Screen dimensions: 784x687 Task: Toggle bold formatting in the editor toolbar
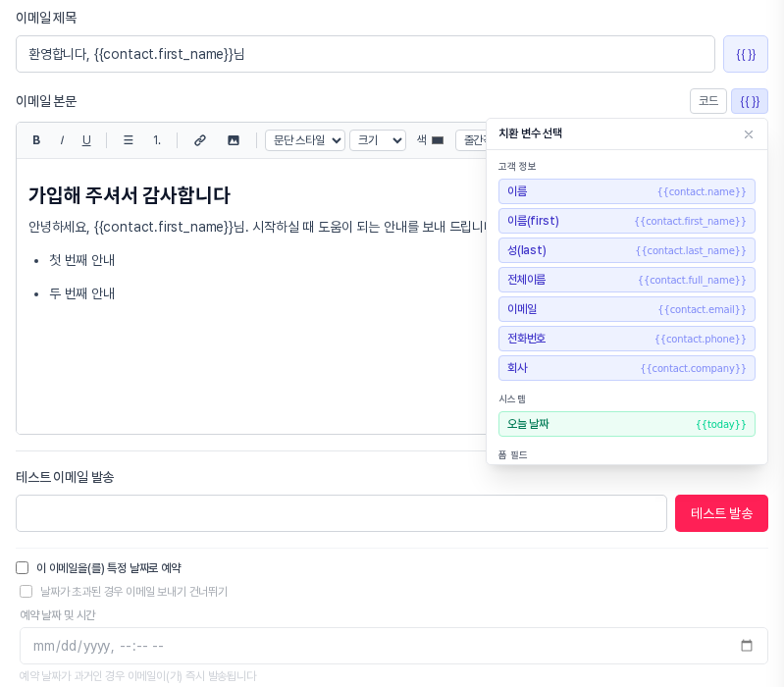tap(36, 140)
